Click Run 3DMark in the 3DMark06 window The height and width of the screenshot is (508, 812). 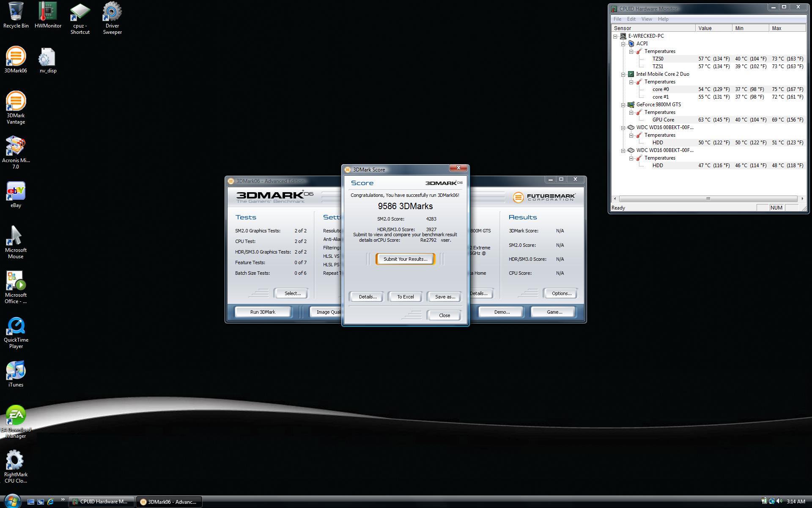point(263,312)
